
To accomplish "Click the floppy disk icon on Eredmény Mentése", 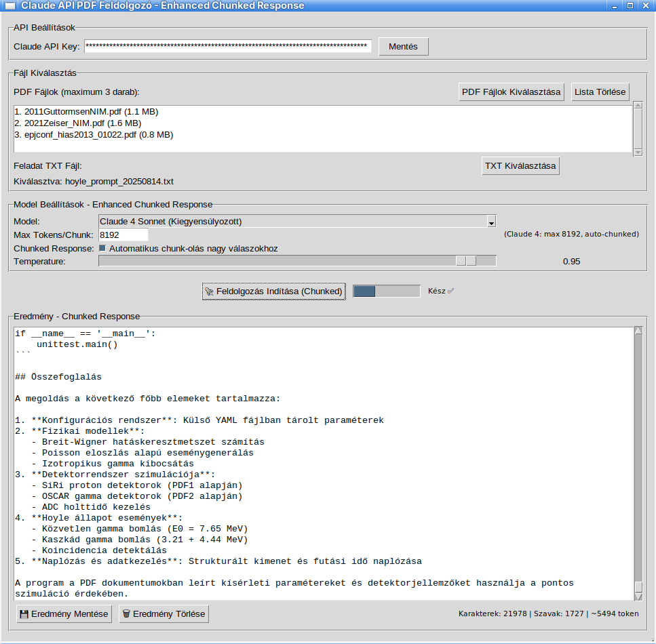I will [24, 614].
